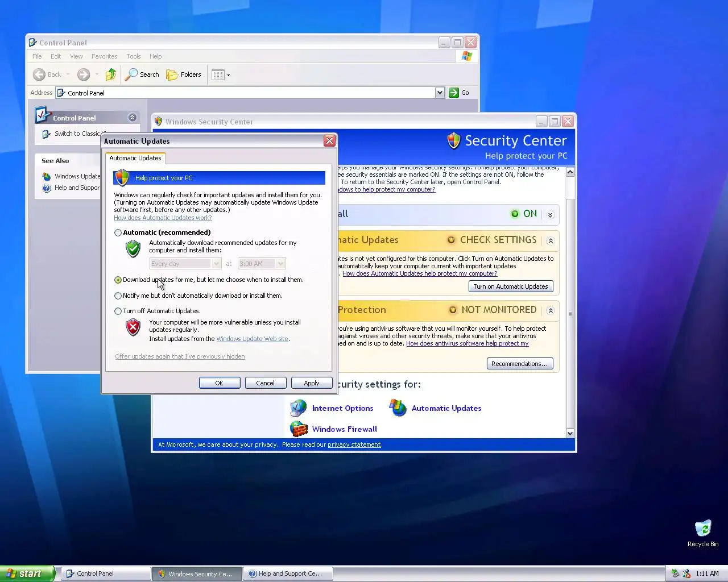Collapse the Control Panel sidebar section

[132, 117]
